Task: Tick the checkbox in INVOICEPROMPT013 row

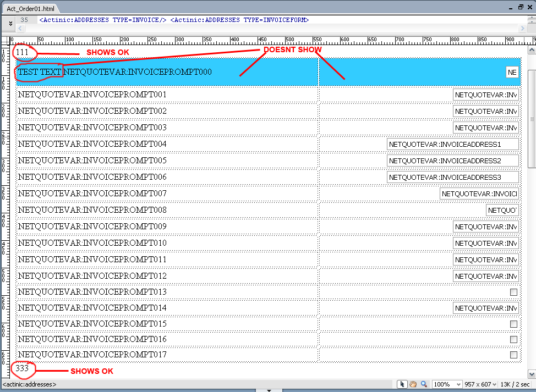Action: 513,292
